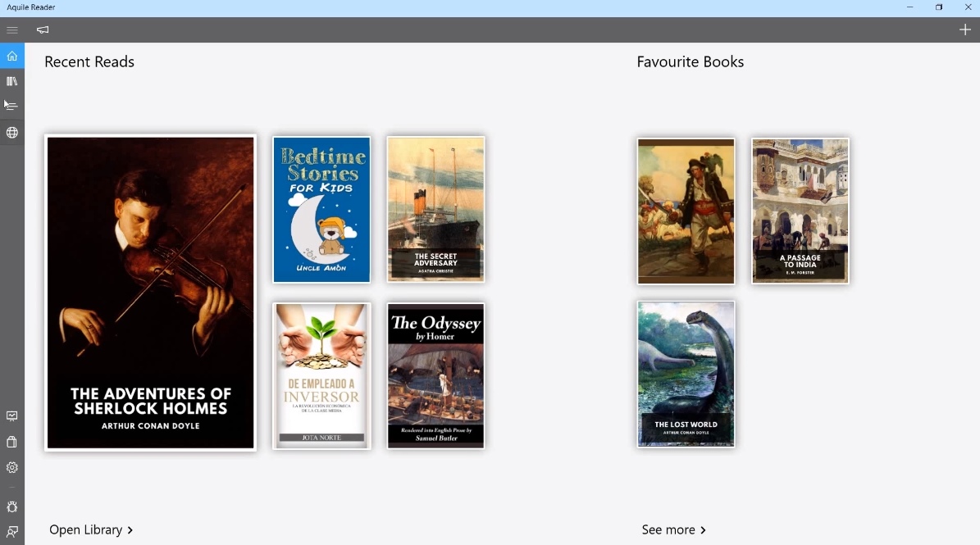Screen dimensions: 980x545
Task: Open The Odyssey by Homer
Action: point(435,376)
